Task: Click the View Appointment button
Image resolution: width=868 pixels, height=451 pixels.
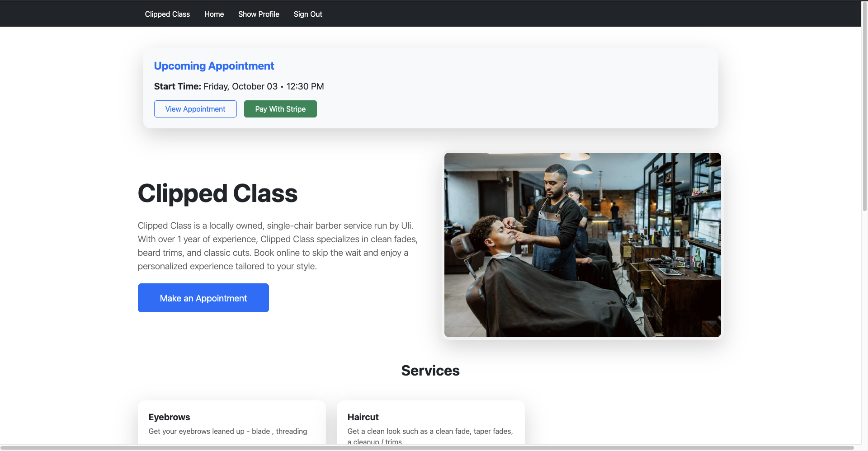Action: coord(195,109)
